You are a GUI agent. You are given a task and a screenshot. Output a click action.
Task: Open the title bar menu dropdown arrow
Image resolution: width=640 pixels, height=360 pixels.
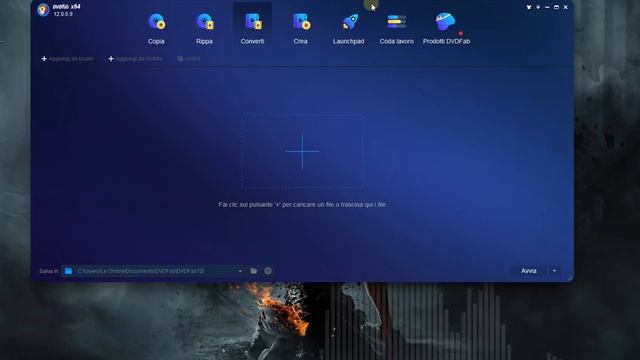tap(538, 7)
